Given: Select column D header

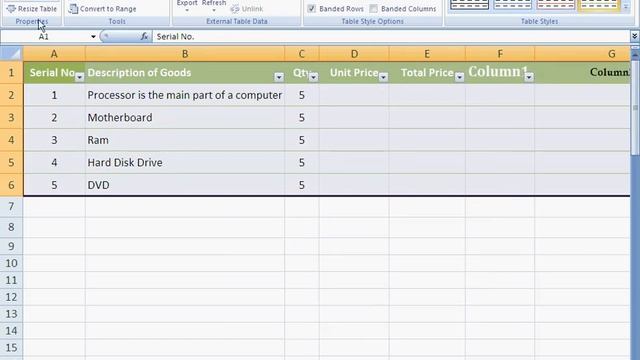Looking at the screenshot, I should tap(354, 54).
